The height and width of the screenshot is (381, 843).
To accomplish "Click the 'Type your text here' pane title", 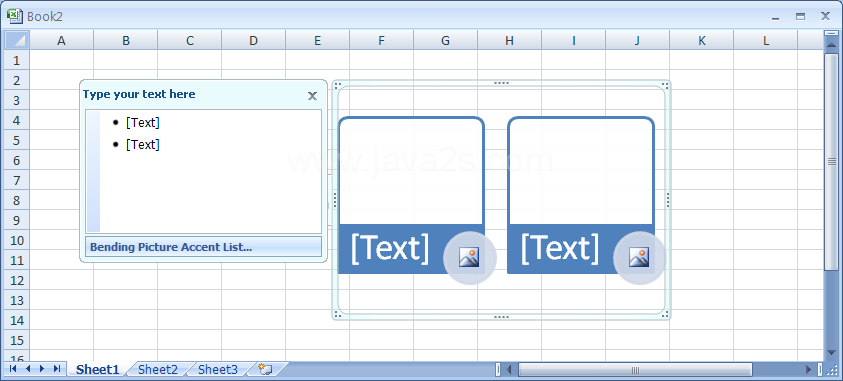I will pos(139,94).
